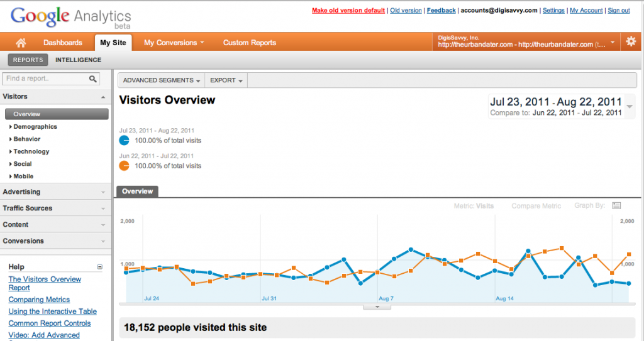This screenshot has width=644, height=341.
Task: Collapse the graph using the bottom arrow handle
Action: [x=377, y=307]
